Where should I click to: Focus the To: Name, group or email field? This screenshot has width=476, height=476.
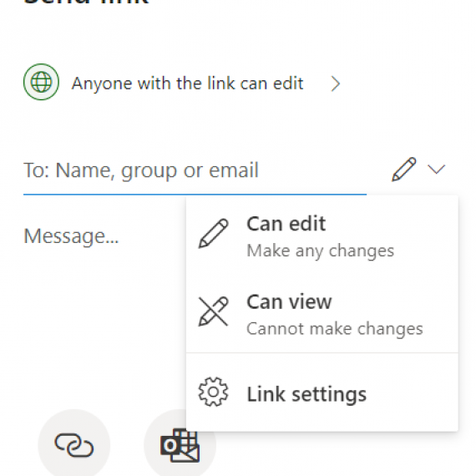(x=195, y=170)
